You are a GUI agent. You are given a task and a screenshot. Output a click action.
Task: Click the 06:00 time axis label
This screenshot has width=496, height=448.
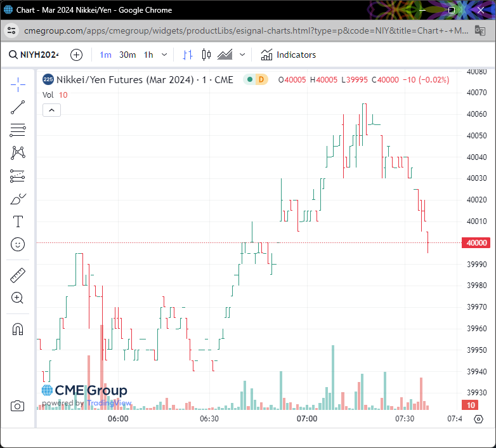(x=118, y=419)
